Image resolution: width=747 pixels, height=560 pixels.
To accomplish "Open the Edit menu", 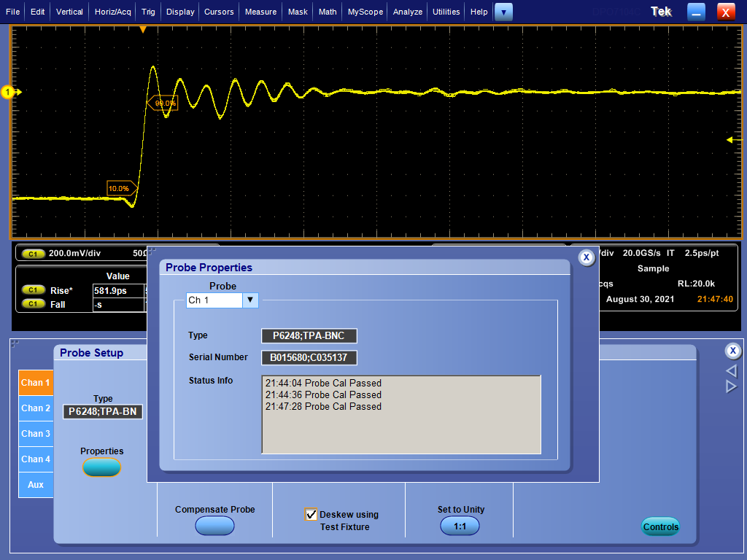I will click(x=38, y=12).
